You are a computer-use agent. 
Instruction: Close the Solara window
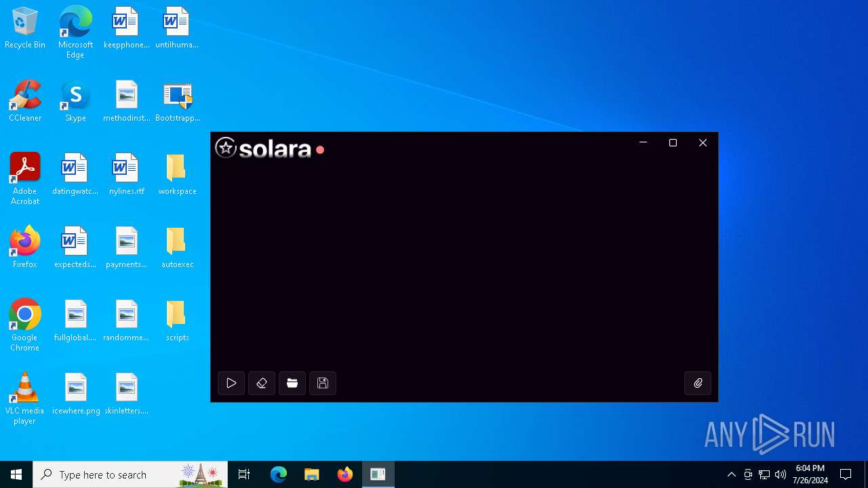[703, 143]
